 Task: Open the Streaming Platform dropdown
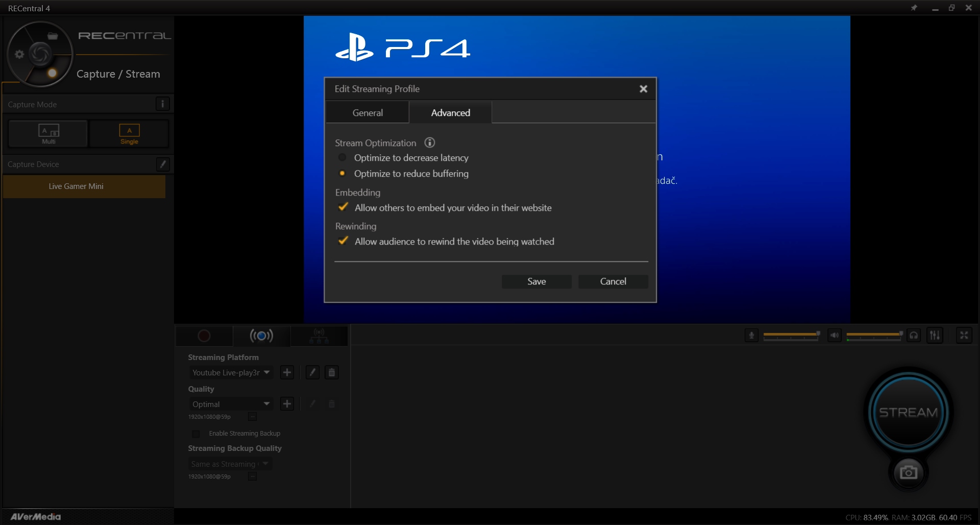pos(231,372)
